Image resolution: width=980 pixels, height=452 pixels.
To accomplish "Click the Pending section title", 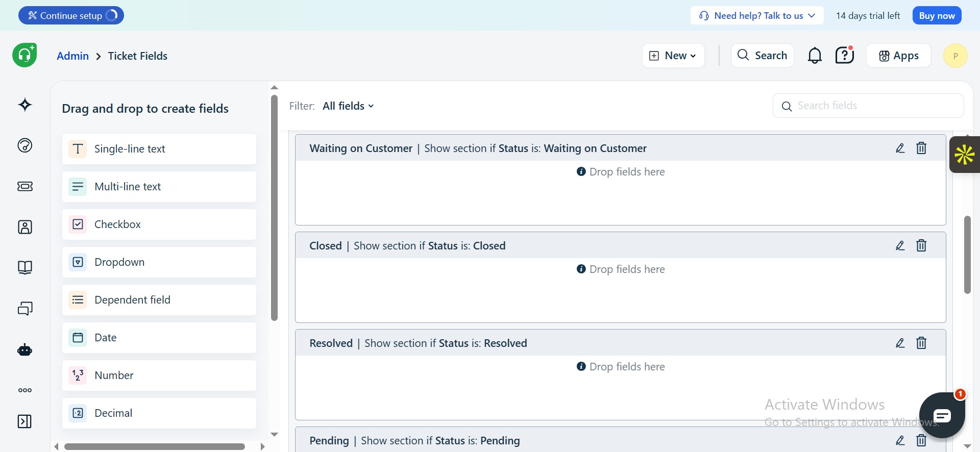I will (329, 441).
